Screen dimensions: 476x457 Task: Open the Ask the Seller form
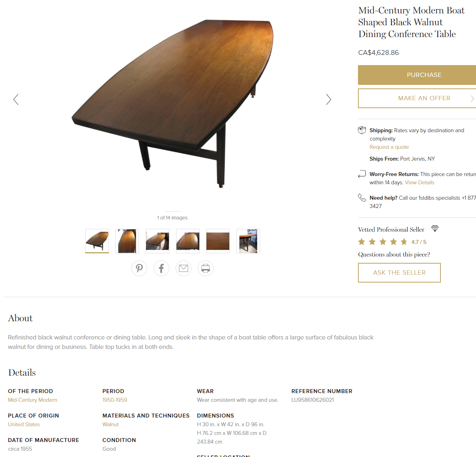[x=399, y=273]
